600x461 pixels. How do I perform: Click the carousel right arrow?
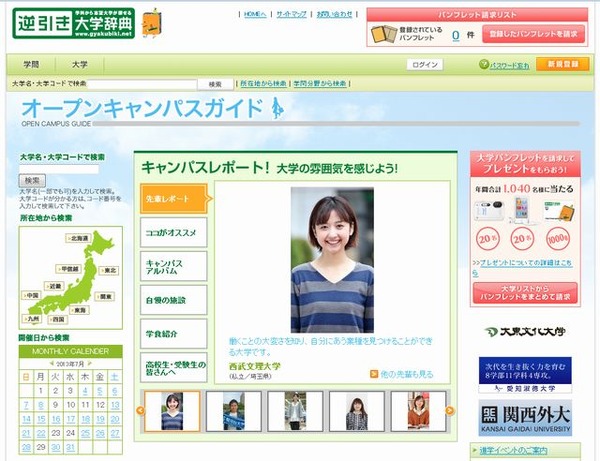pyautogui.click(x=450, y=411)
